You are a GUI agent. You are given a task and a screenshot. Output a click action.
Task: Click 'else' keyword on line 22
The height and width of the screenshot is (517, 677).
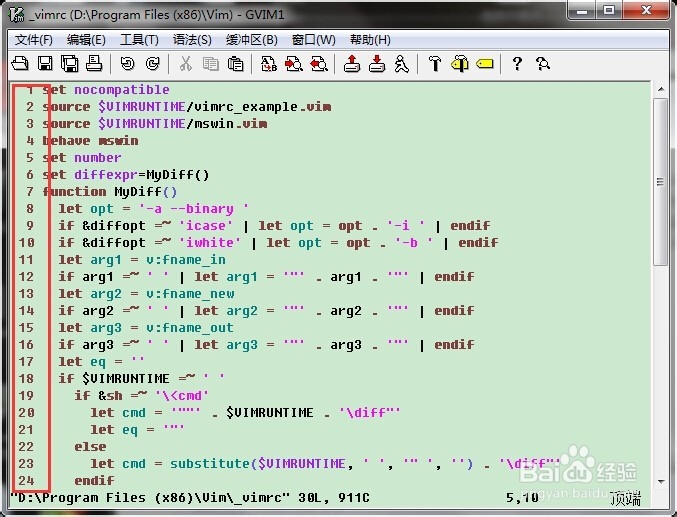[x=90, y=447]
